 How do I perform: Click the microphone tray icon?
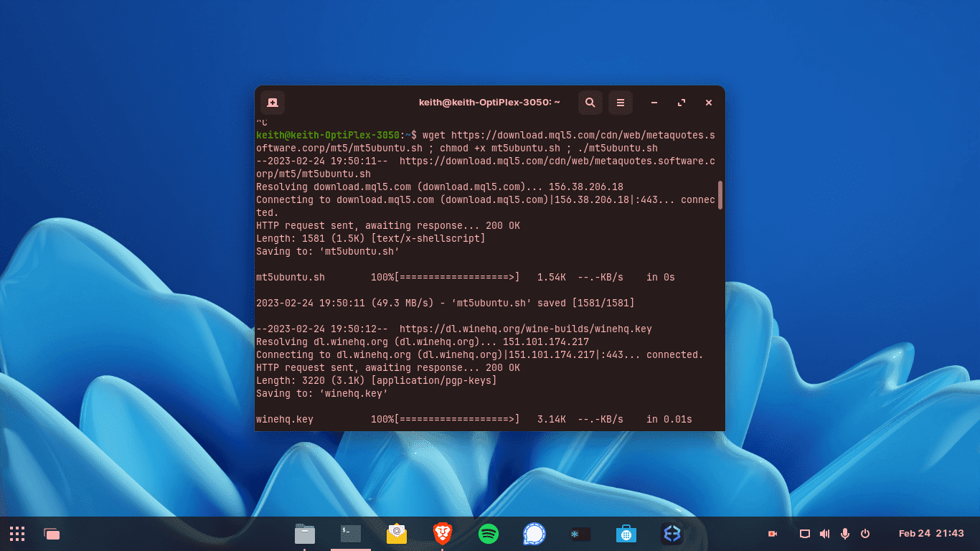(845, 534)
